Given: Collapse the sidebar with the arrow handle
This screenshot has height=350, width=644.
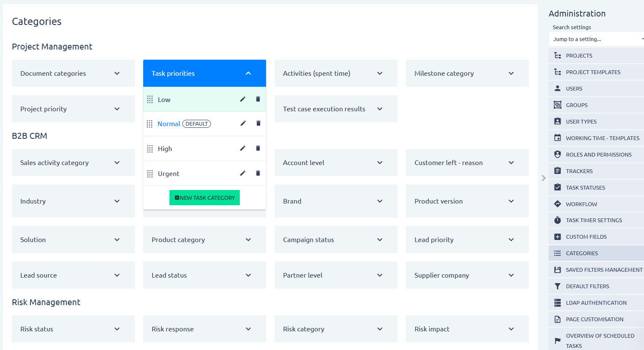Looking at the screenshot, I should (x=544, y=178).
